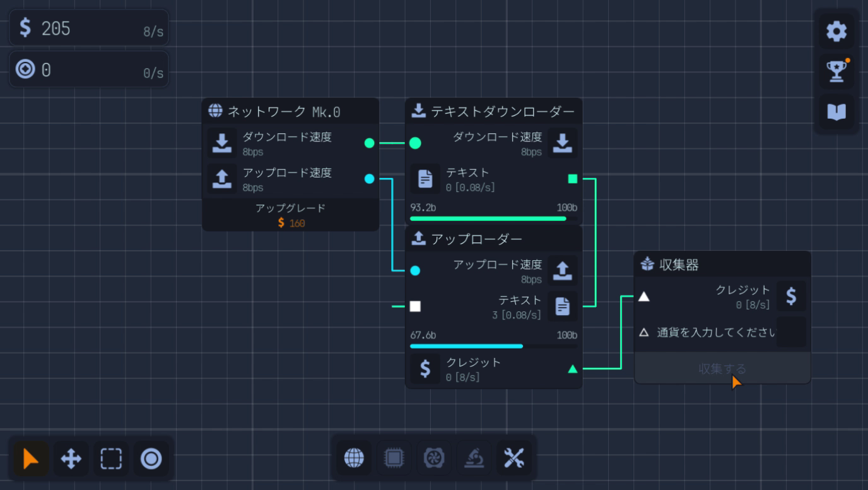Screen dimensions: 868x490
Task: Switch to the wrench tools tab
Action: coord(515,457)
